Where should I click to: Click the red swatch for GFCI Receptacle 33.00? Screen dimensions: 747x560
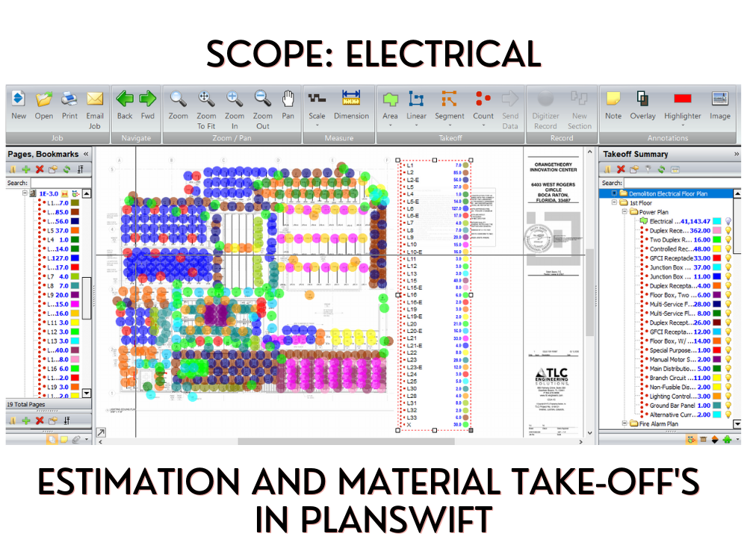[x=716, y=258]
